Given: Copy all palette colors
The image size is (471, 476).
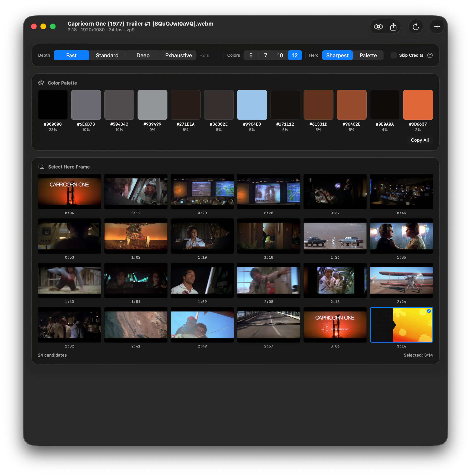Looking at the screenshot, I should coord(420,140).
